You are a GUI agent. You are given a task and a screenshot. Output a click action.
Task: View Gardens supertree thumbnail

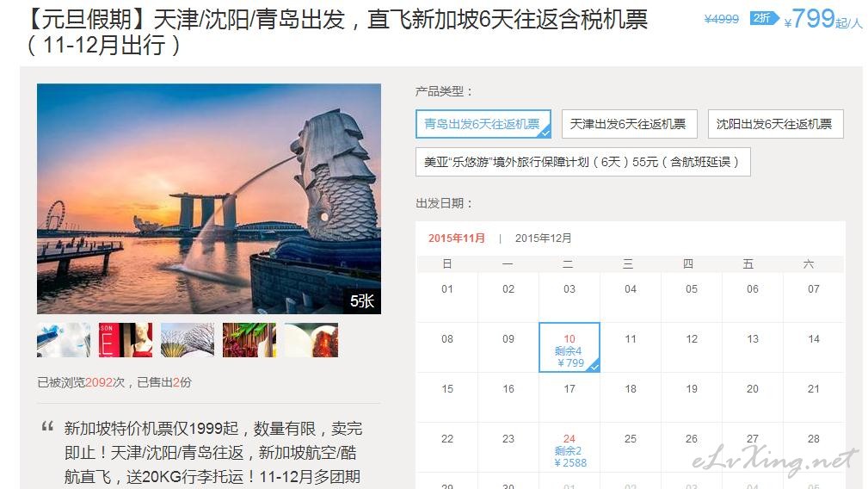pyautogui.click(x=188, y=340)
